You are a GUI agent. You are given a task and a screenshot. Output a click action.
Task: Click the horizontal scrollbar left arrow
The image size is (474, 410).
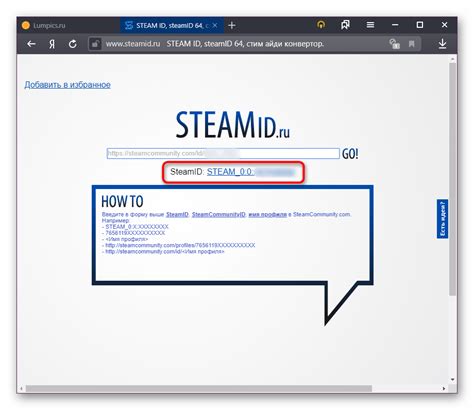22,388
